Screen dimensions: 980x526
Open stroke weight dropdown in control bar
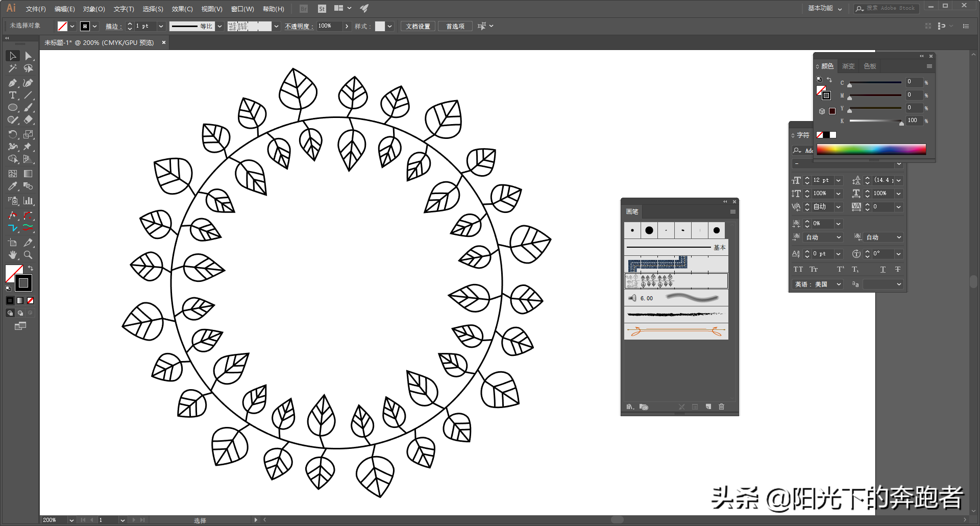pyautogui.click(x=161, y=26)
